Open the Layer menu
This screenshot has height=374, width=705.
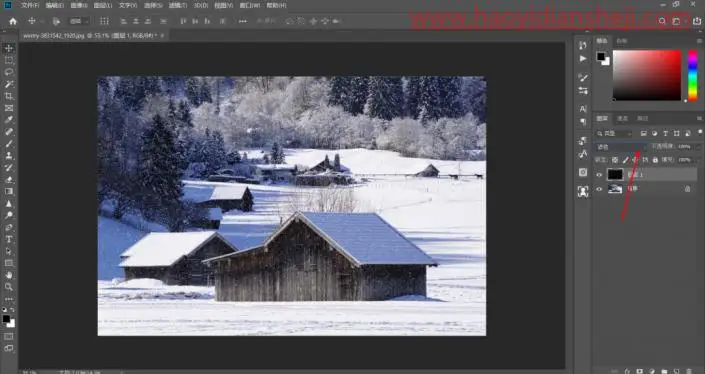click(103, 5)
